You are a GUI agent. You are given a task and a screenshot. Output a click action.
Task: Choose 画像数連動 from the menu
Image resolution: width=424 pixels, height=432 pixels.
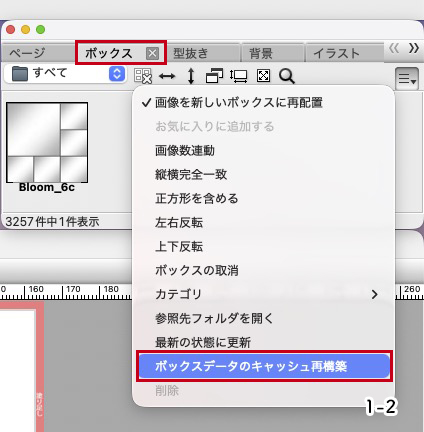coord(263,151)
